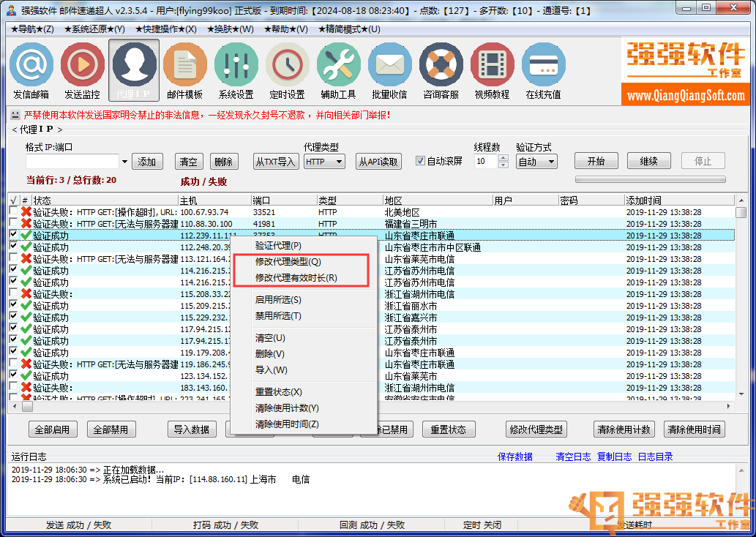Image resolution: width=756 pixels, height=537 pixels.
Task: Click the 线程数 thread count field
Action: [487, 162]
